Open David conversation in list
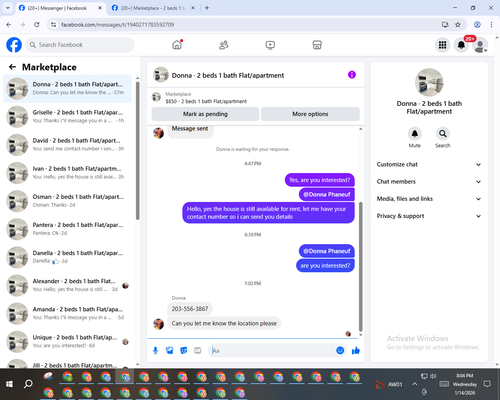Image resolution: width=500 pixels, height=400 pixels. pos(67,145)
